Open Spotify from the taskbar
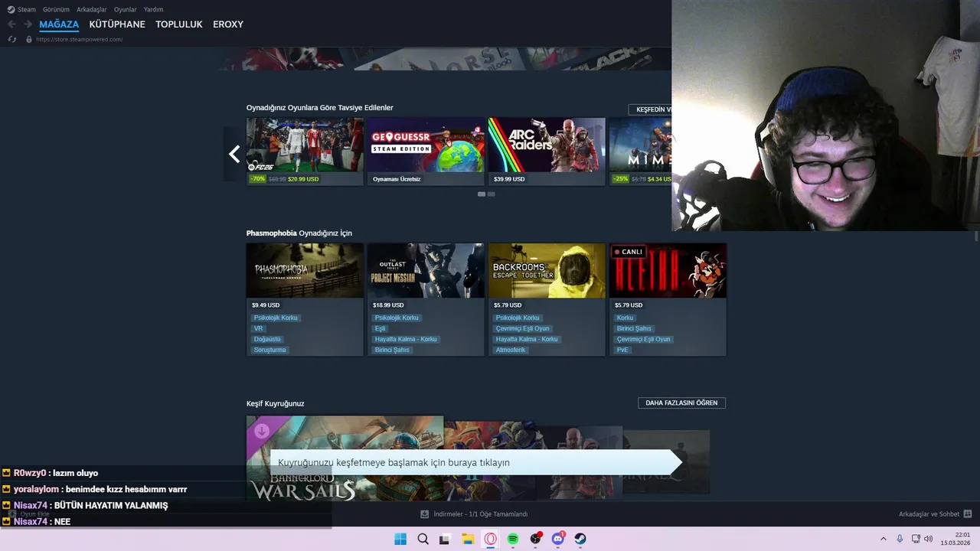 [513, 539]
